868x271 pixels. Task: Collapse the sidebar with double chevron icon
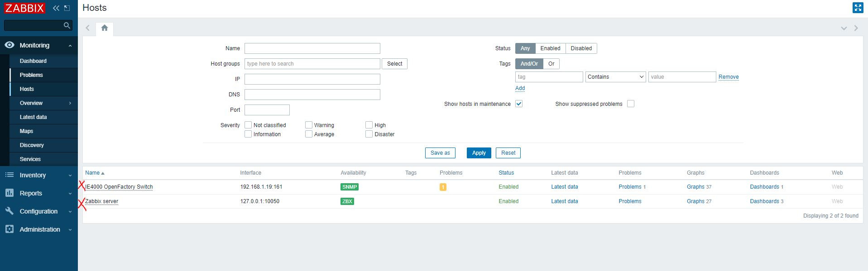coord(56,8)
